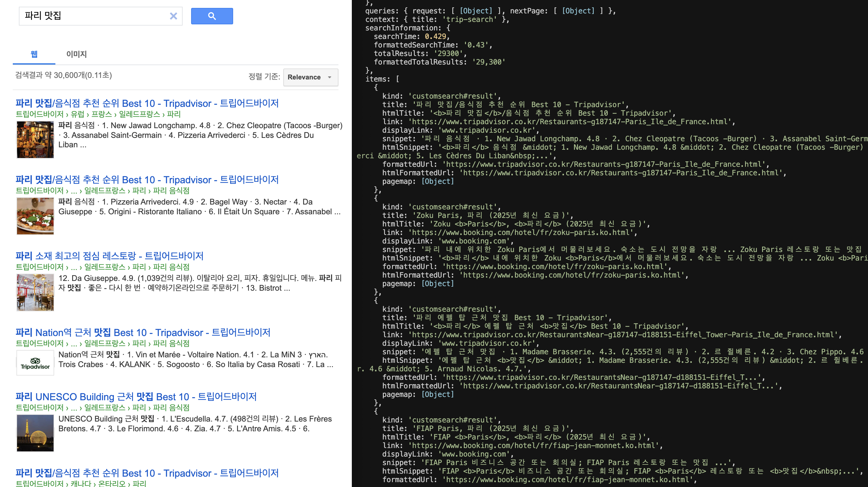The height and width of the screenshot is (487, 868).
Task: Open second 파리 맛집/음식점 추천 순위 result
Action: point(147,180)
